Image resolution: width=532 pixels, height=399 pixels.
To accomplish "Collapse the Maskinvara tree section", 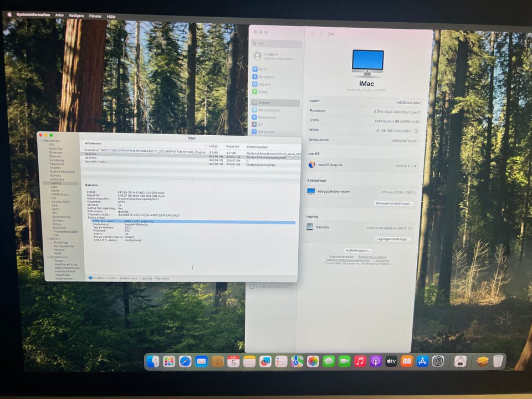I will [x=42, y=141].
